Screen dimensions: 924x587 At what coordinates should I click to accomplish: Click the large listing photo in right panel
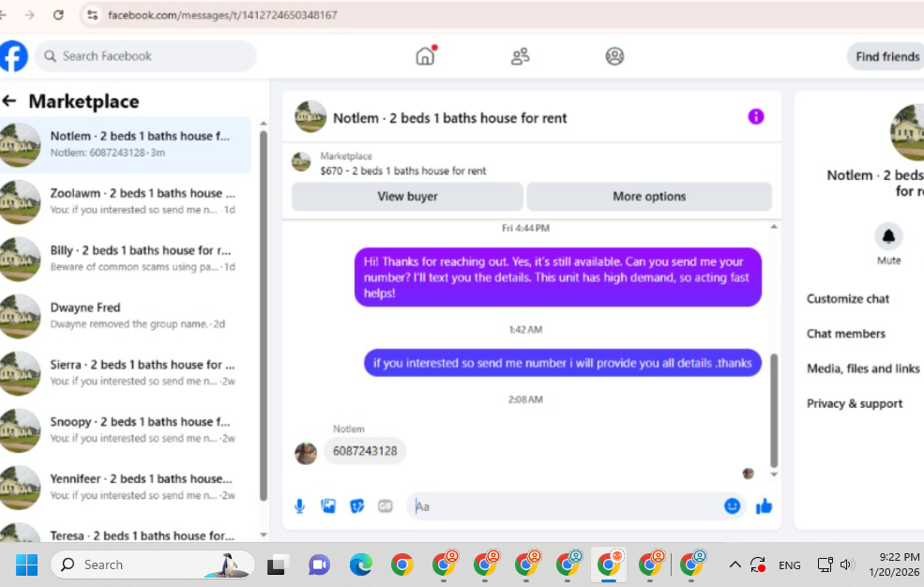(907, 132)
